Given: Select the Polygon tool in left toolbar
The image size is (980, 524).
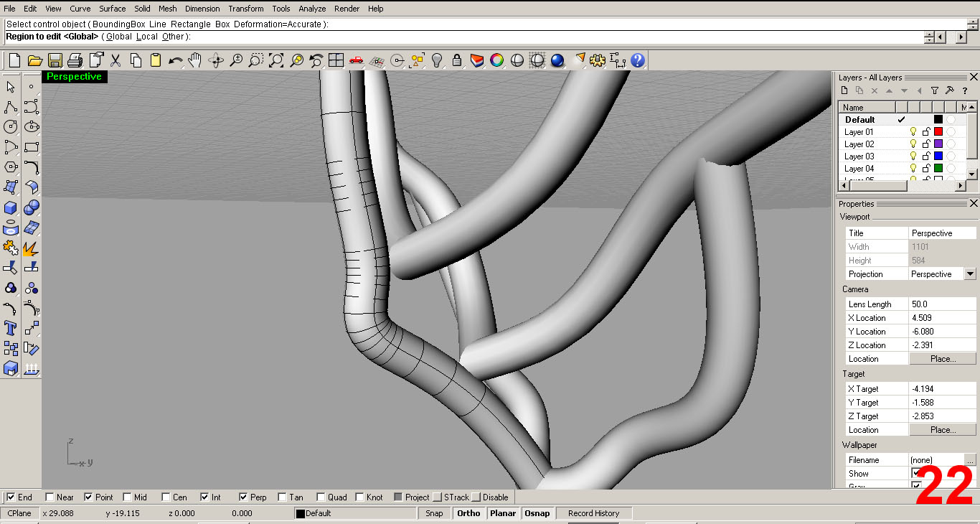Looking at the screenshot, I should pos(11,167).
